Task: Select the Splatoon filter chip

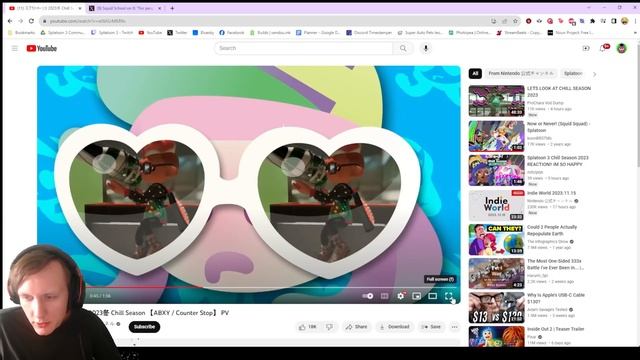Action: 573,73
